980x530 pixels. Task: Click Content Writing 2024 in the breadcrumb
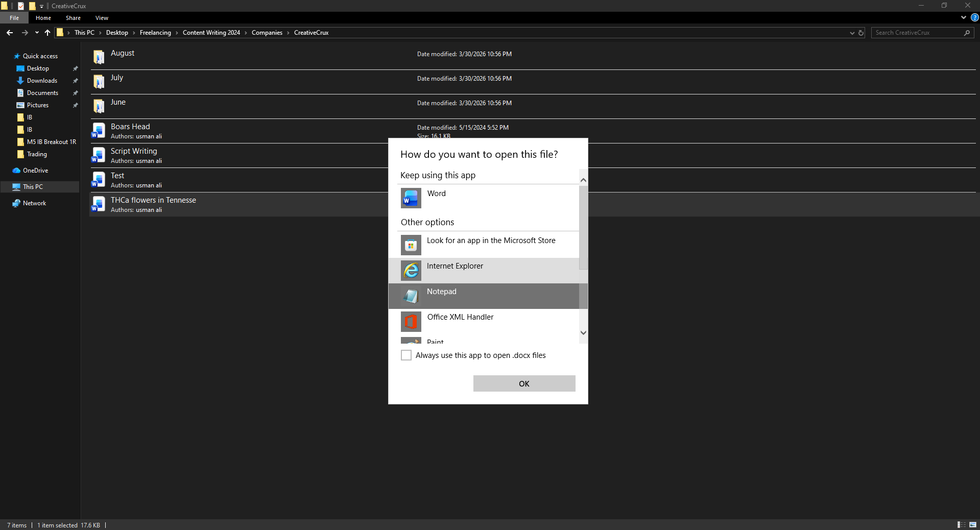click(211, 33)
